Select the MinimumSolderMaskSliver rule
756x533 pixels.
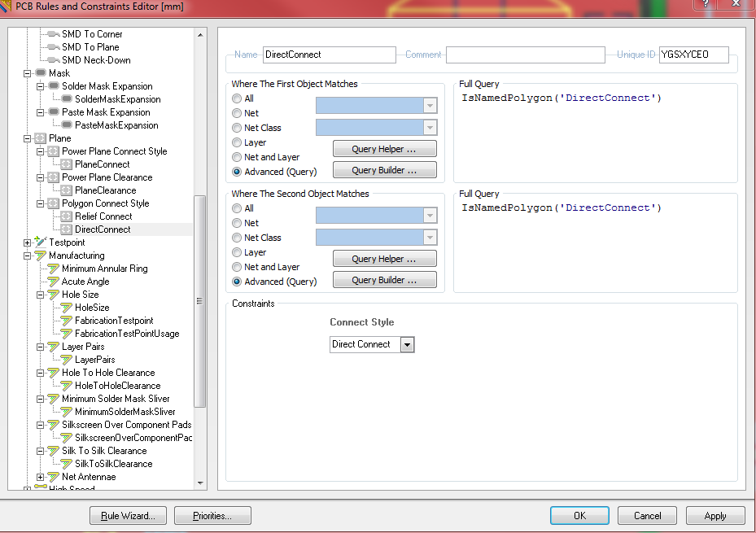tap(125, 412)
